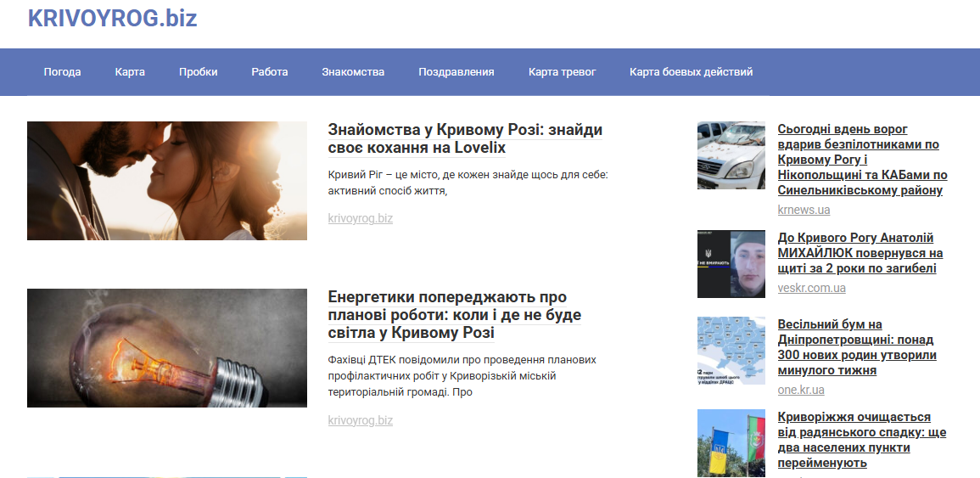
Task: Click the damaged car news thumbnail
Action: 731,155
